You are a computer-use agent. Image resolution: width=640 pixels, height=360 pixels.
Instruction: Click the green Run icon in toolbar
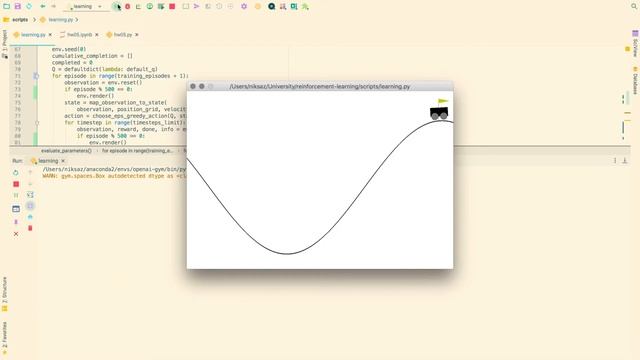coord(116,7)
